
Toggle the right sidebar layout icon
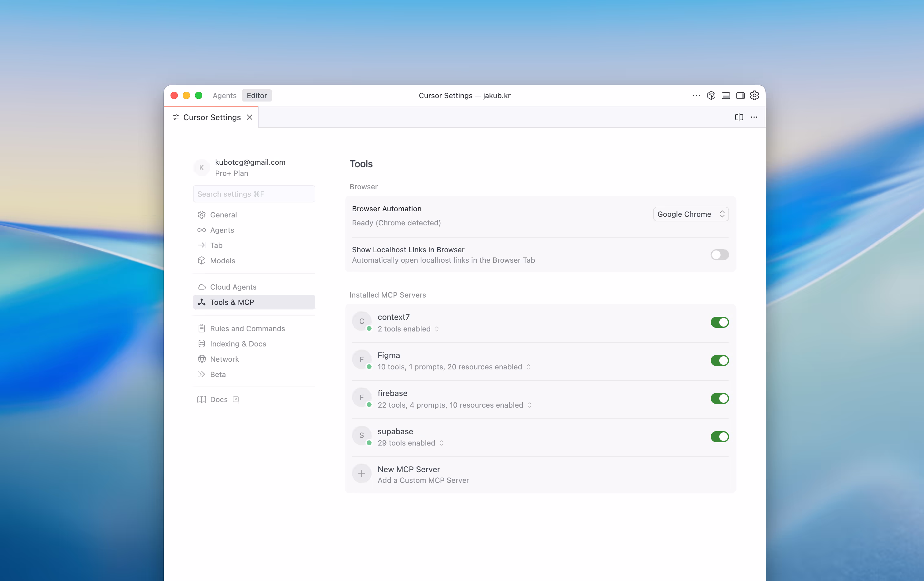point(740,96)
